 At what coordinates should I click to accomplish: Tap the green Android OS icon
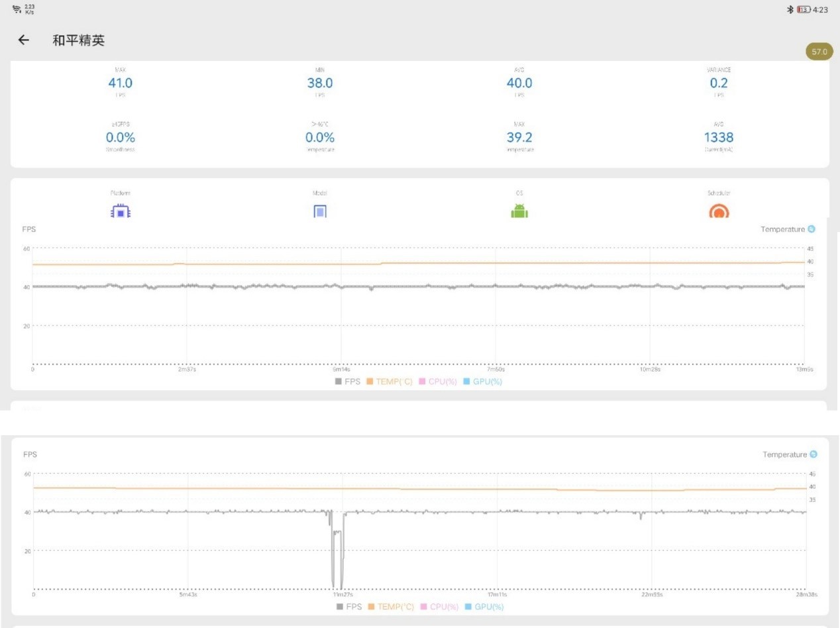[x=519, y=211]
